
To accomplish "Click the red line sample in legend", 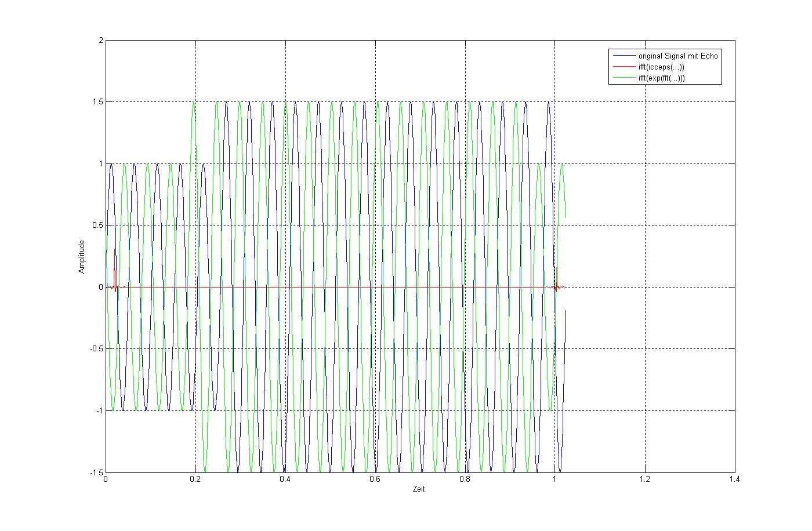I will point(623,67).
